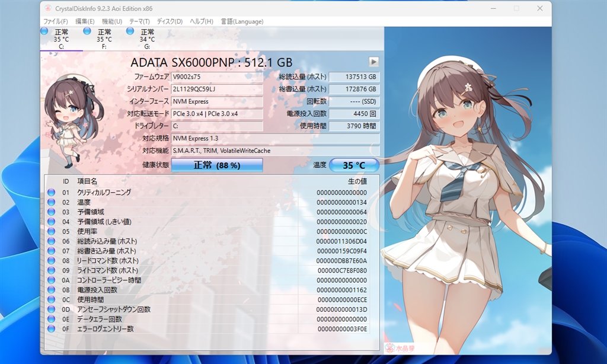Click the 正常 (88 %) health status button
The image size is (607, 364).
pyautogui.click(x=217, y=165)
